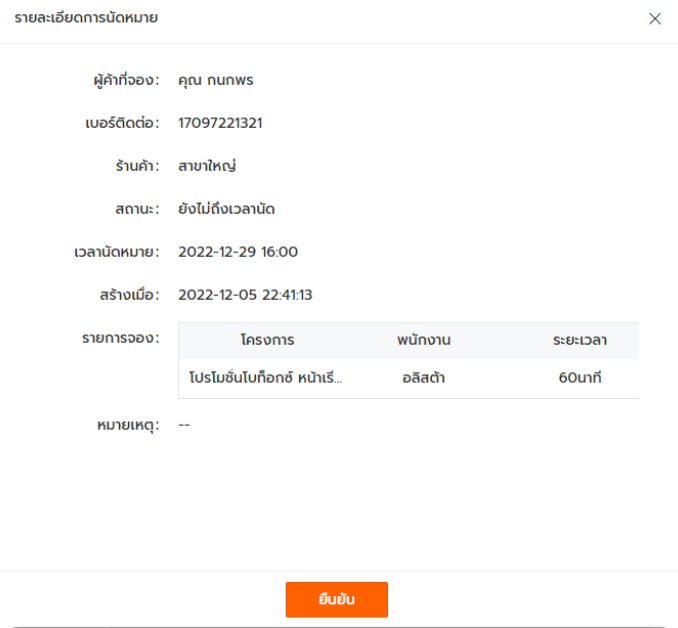Select status text ยังไม่ถึงเวลานัด
This screenshot has height=628, width=678.
pos(226,209)
